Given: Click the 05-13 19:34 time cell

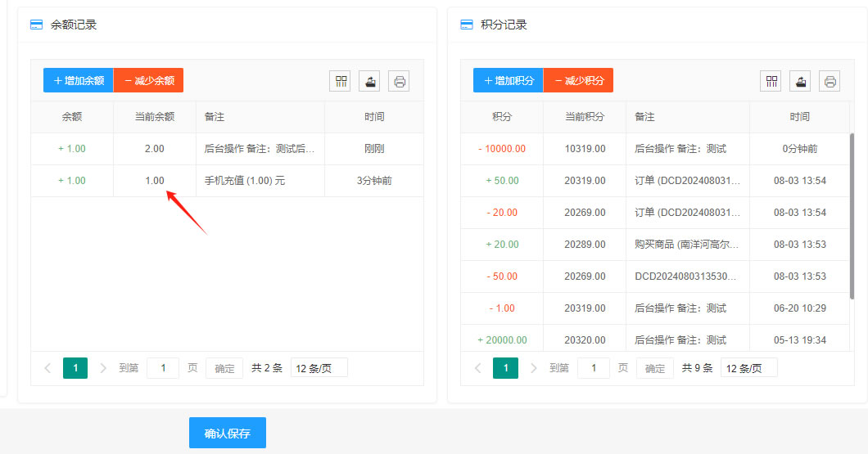Looking at the screenshot, I should coord(799,339).
